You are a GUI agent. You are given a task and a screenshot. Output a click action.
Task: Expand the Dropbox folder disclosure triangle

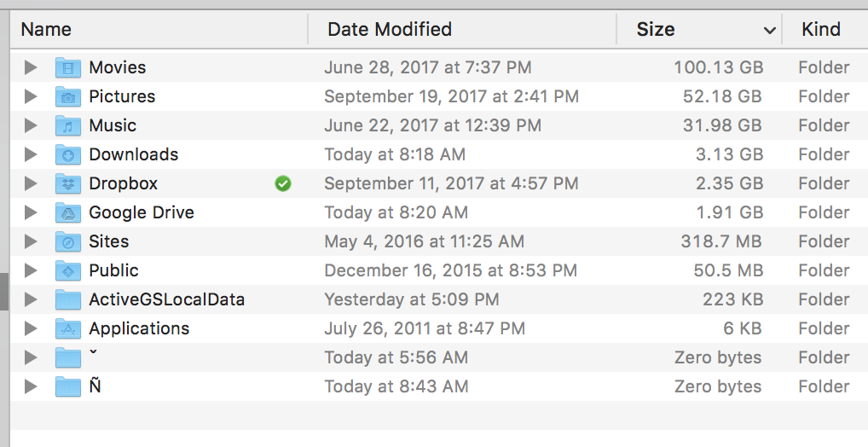point(31,183)
